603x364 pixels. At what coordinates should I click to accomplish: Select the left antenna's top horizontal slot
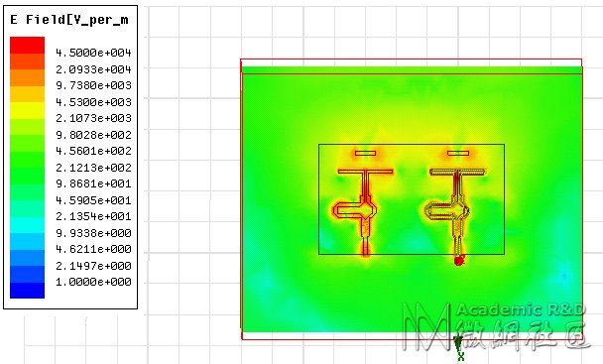(x=365, y=153)
